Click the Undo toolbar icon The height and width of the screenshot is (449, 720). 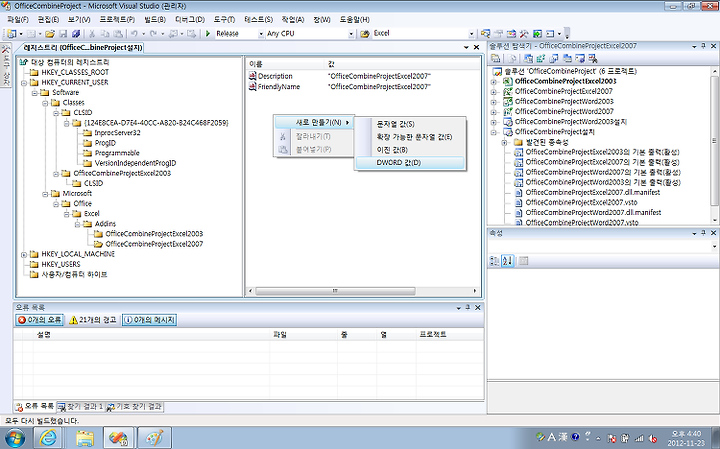tap(134, 34)
